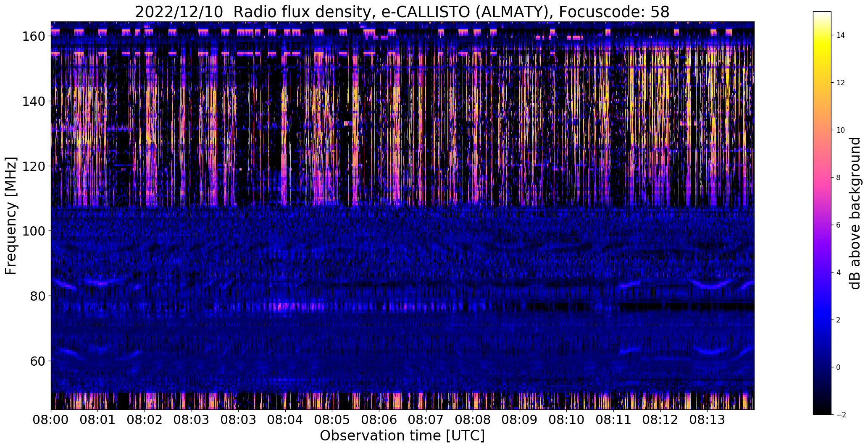Click the 'Frequency [MHz]' y-axis label

click(11, 216)
